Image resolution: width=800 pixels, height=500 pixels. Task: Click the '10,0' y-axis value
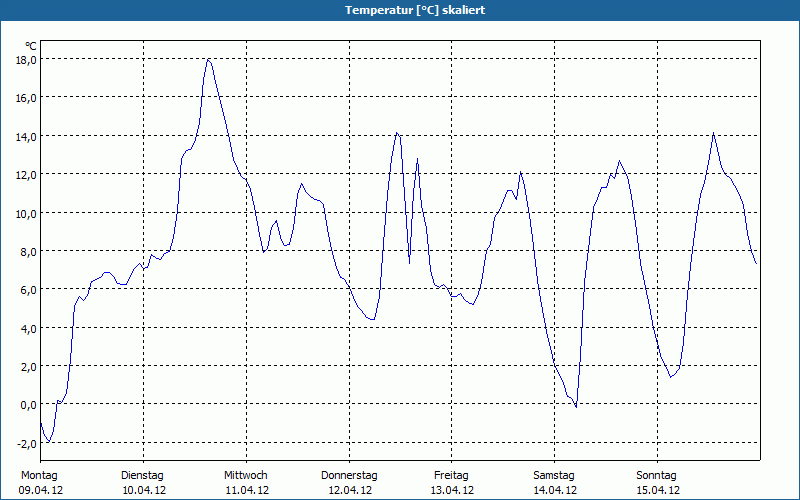coord(27,213)
